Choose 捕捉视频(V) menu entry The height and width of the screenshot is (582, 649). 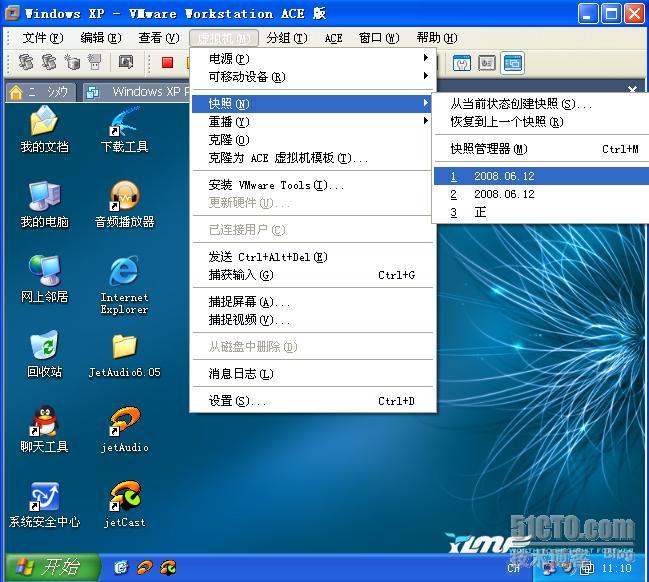click(x=313, y=320)
